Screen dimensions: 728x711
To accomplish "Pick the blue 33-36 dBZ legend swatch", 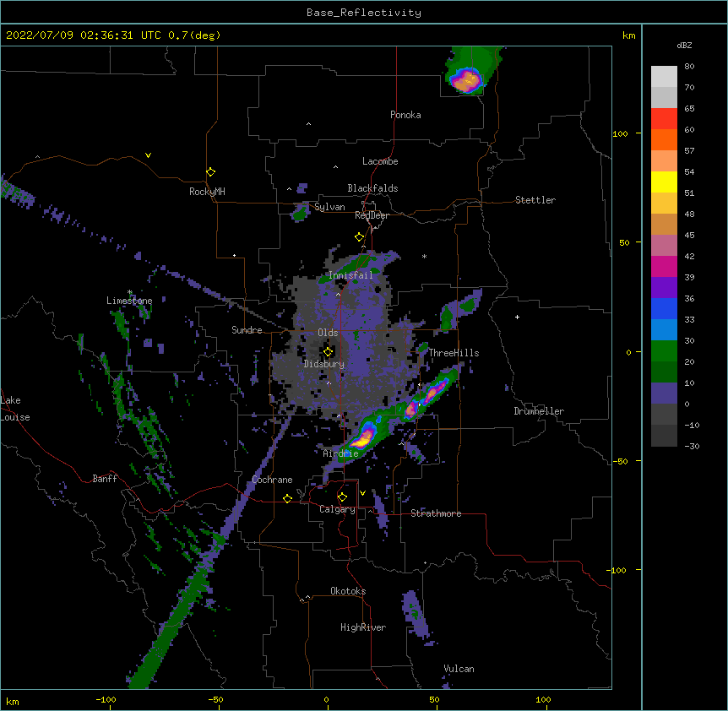I will [664, 308].
